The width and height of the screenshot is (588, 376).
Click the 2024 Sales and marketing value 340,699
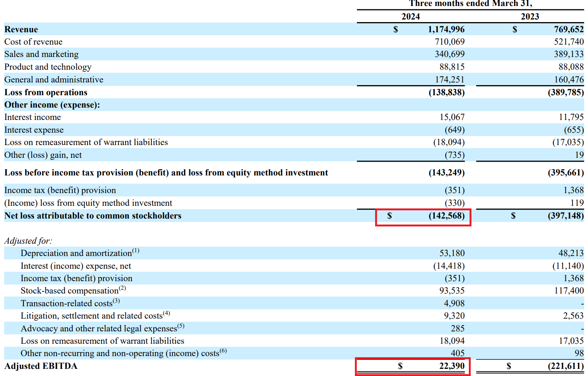point(449,54)
